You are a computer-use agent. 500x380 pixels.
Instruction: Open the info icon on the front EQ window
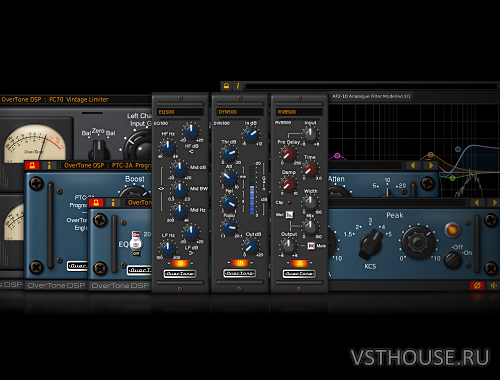click(x=113, y=203)
